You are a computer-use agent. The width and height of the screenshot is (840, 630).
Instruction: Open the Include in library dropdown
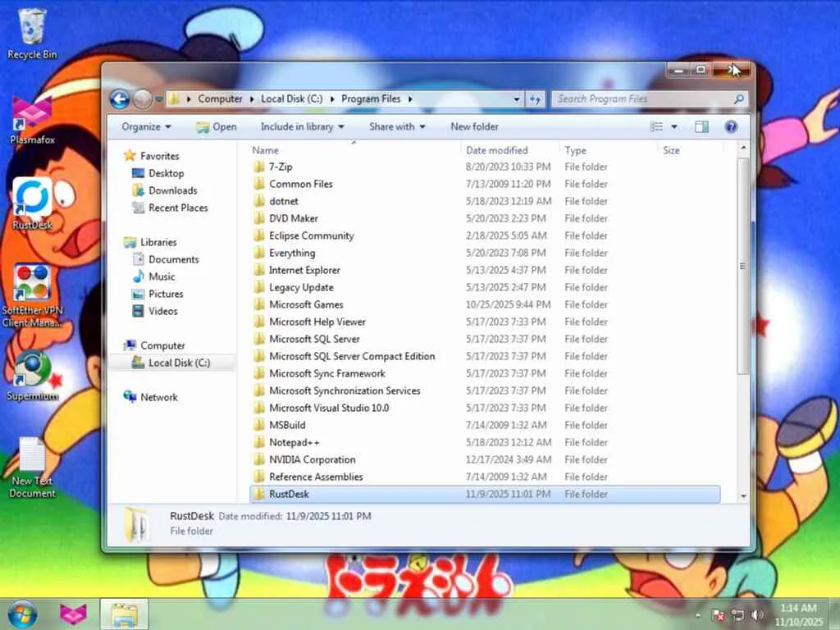(302, 127)
